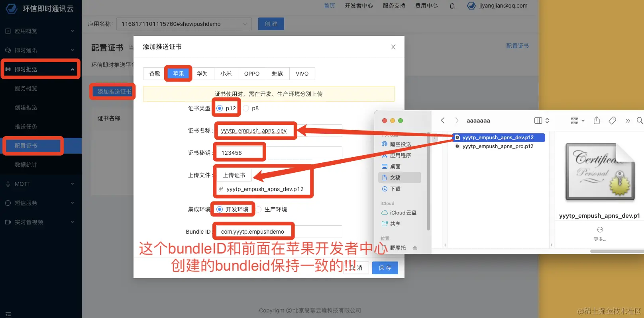
Task: Select the 生产环境 radio button
Action: [259, 209]
